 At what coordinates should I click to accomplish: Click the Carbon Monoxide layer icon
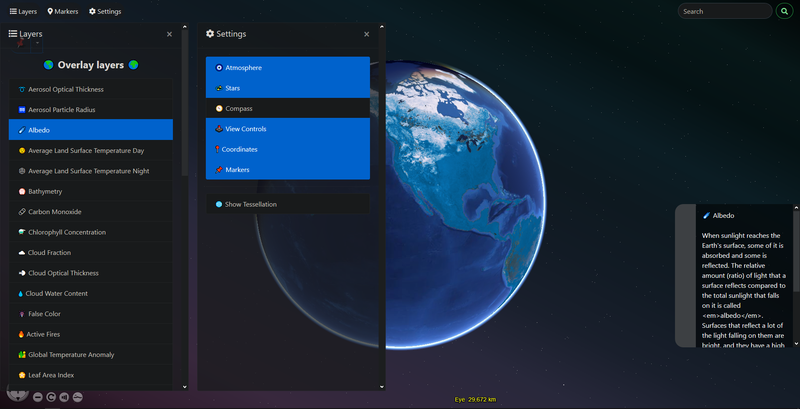pyautogui.click(x=22, y=212)
